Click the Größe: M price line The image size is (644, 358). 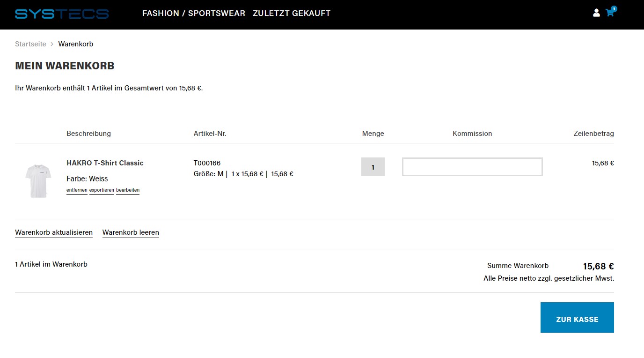point(243,174)
